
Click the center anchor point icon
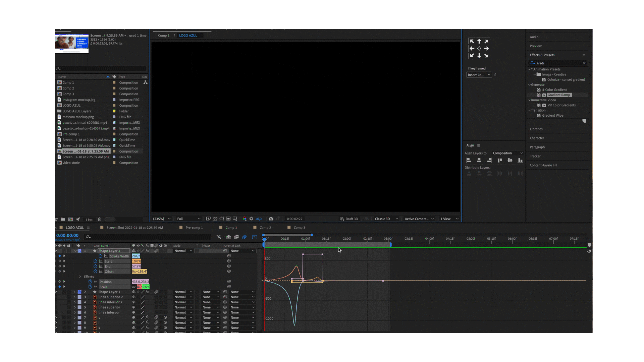pos(479,49)
